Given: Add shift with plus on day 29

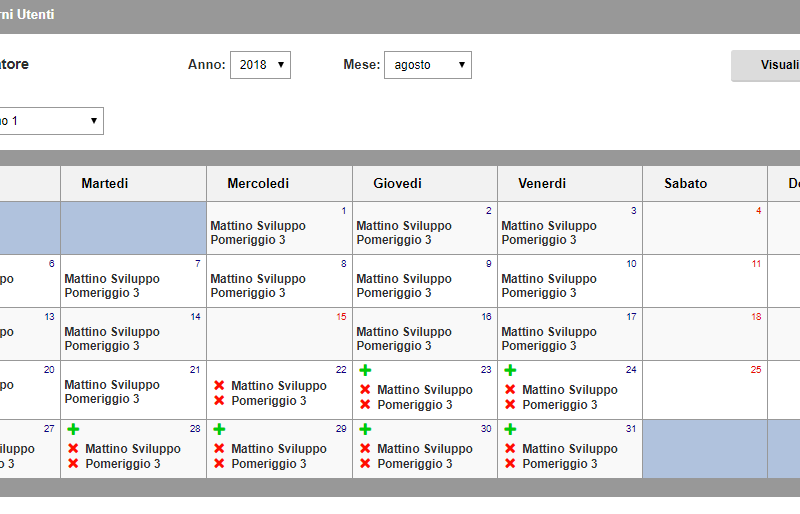Looking at the screenshot, I should pos(219,429).
